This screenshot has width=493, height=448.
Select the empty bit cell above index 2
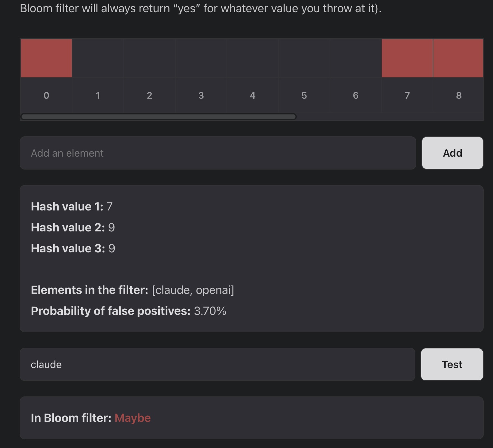[150, 58]
